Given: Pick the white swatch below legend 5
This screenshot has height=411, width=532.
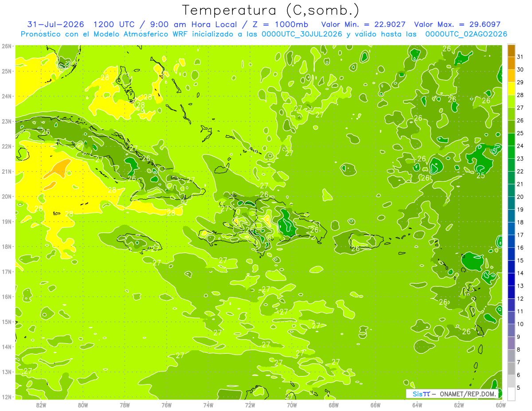Looking at the screenshot, I should tap(512, 394).
